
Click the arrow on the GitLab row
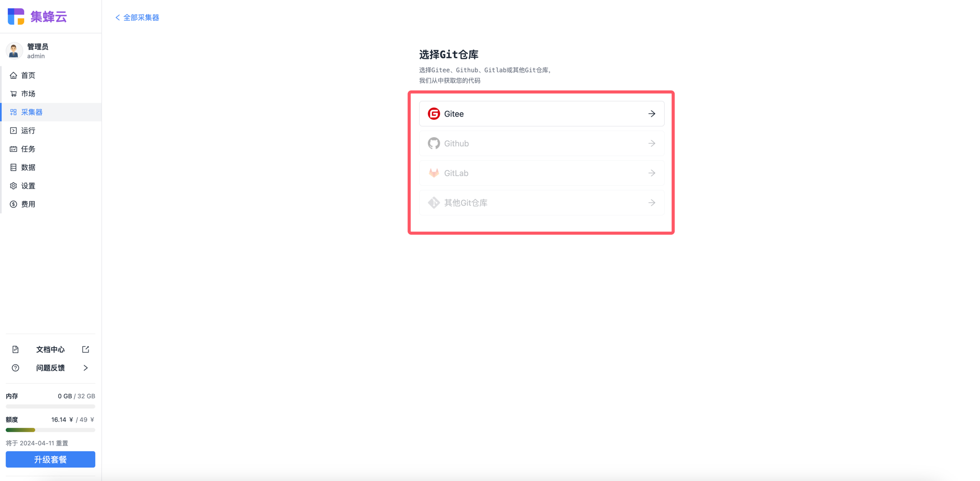point(651,173)
